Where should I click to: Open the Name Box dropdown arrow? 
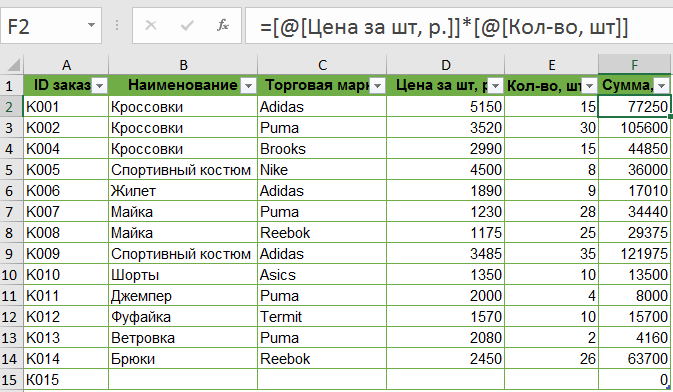click(91, 25)
